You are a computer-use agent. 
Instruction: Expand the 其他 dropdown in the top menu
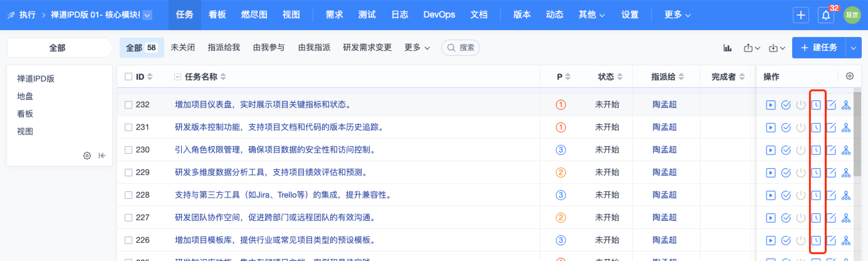[592, 15]
